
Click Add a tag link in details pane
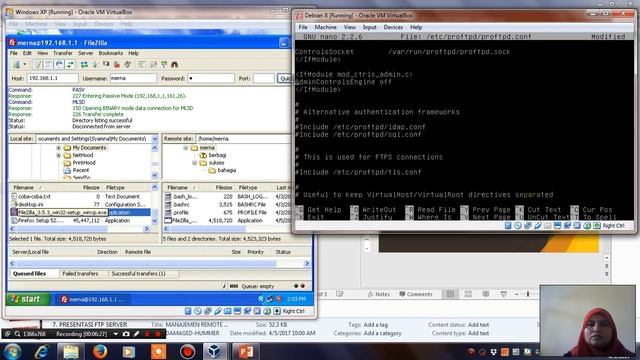[x=376, y=325]
